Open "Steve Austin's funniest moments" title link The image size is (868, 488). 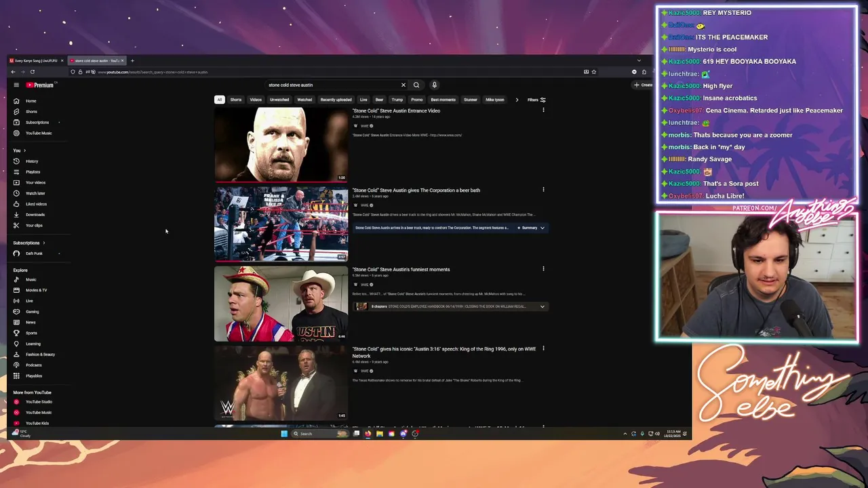coord(401,269)
